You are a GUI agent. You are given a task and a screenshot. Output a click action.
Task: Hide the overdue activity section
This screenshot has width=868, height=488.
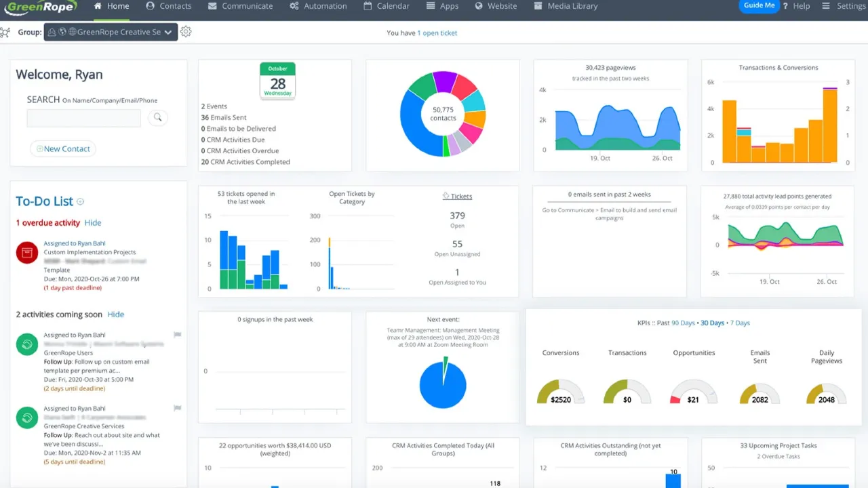coord(93,223)
